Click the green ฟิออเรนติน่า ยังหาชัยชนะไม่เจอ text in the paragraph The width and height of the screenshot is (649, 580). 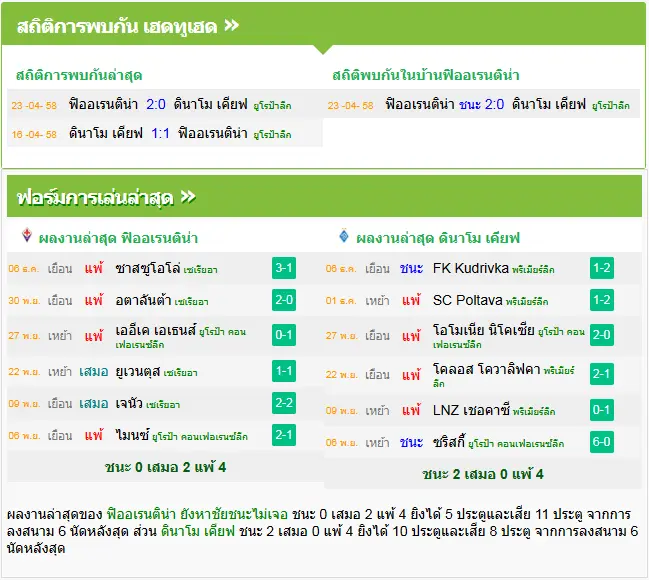[x=197, y=515]
